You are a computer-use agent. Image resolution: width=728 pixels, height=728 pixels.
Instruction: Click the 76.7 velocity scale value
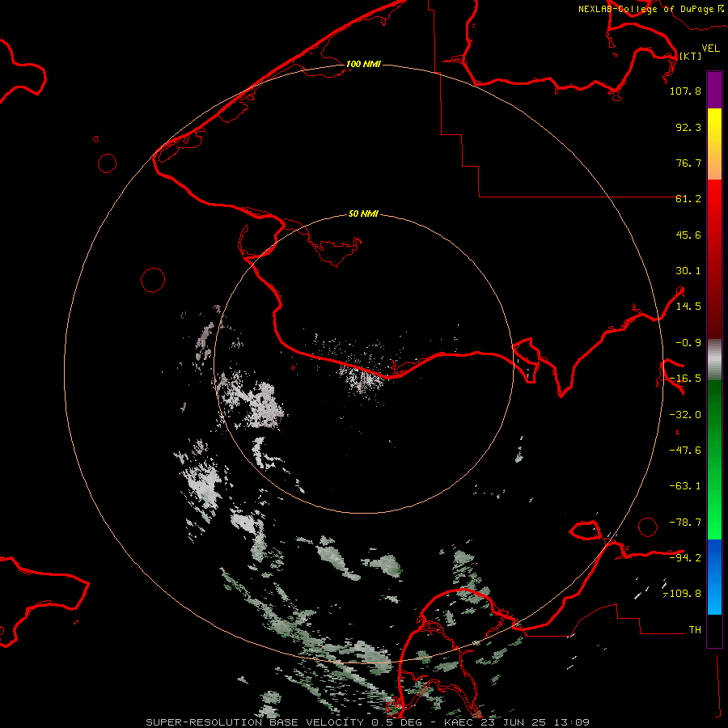[688, 163]
